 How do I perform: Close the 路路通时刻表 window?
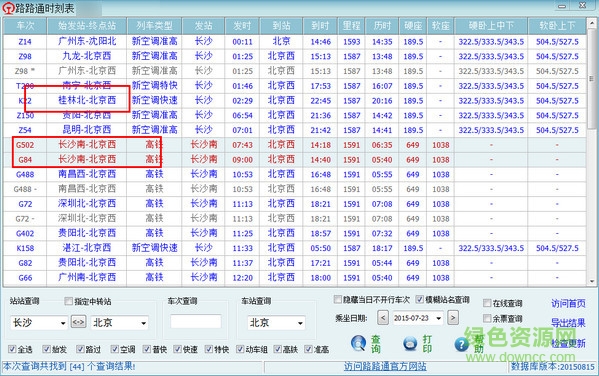[583, 6]
